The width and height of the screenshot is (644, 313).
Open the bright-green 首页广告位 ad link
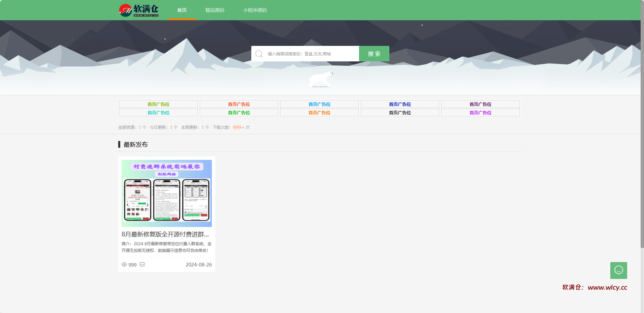239,113
